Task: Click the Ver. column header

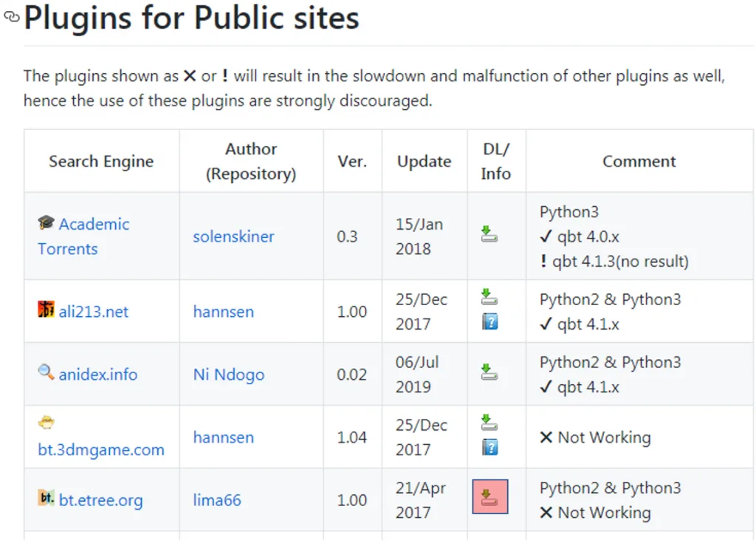Action: (352, 161)
